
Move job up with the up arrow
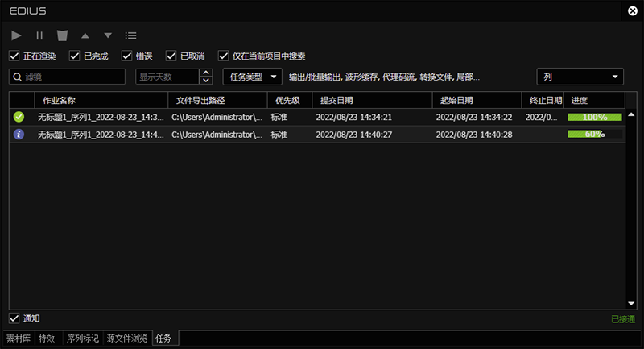[x=85, y=35]
